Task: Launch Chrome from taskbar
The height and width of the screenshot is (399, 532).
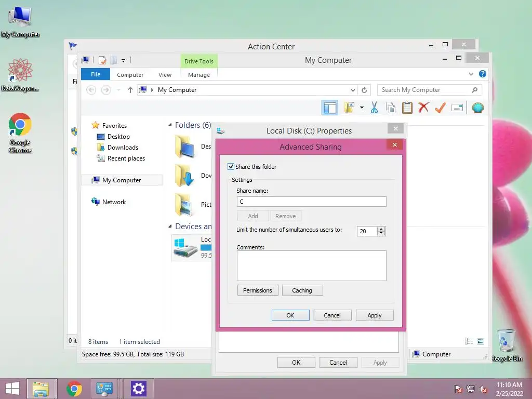Action: [x=74, y=389]
